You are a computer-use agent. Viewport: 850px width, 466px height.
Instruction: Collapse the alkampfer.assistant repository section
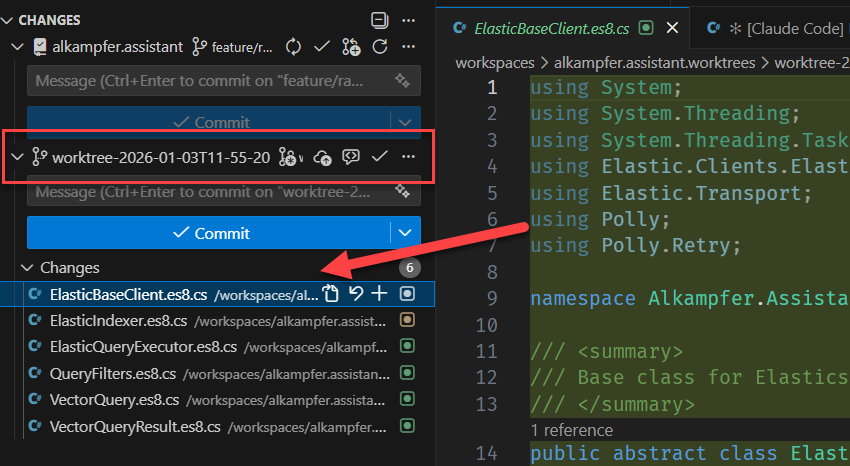(x=16, y=46)
